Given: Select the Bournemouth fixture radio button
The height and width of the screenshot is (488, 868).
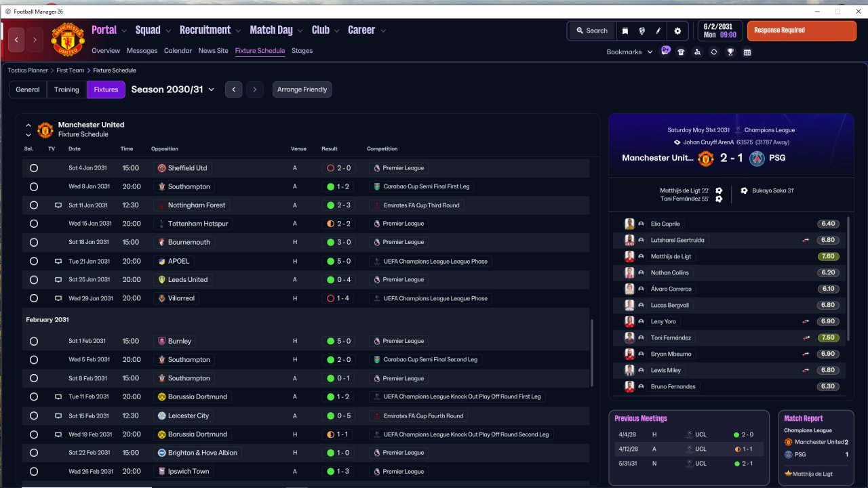Looking at the screenshot, I should click(33, 242).
